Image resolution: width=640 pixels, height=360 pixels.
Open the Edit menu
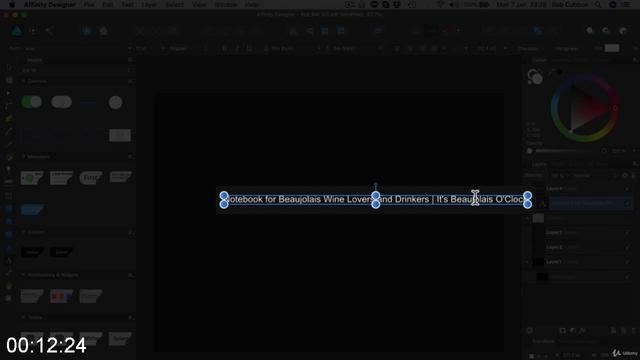click(108, 4)
